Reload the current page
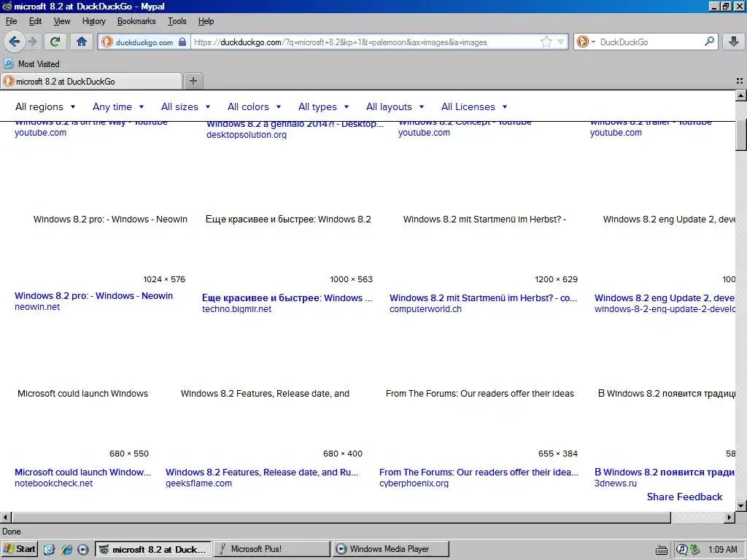 coord(55,42)
